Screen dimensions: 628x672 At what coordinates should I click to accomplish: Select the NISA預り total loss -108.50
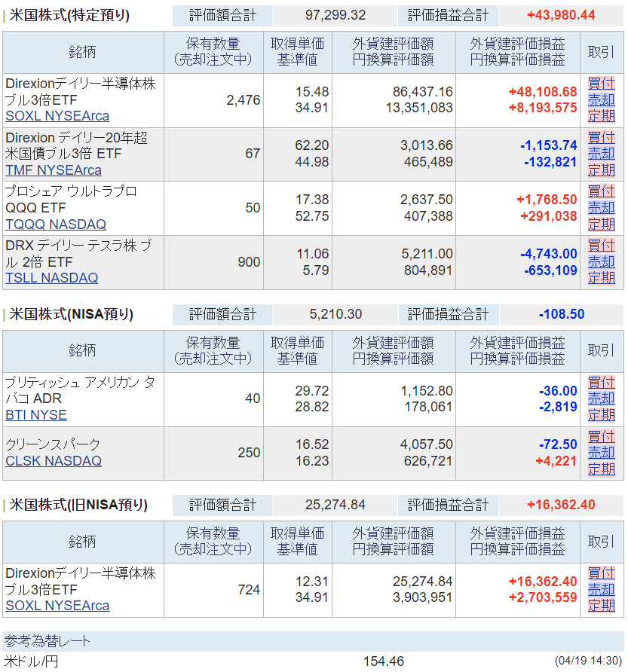pyautogui.click(x=562, y=314)
